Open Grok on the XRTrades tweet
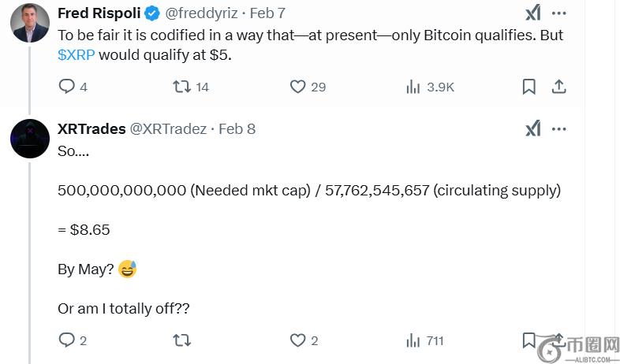The height and width of the screenshot is (364, 620). [532, 128]
